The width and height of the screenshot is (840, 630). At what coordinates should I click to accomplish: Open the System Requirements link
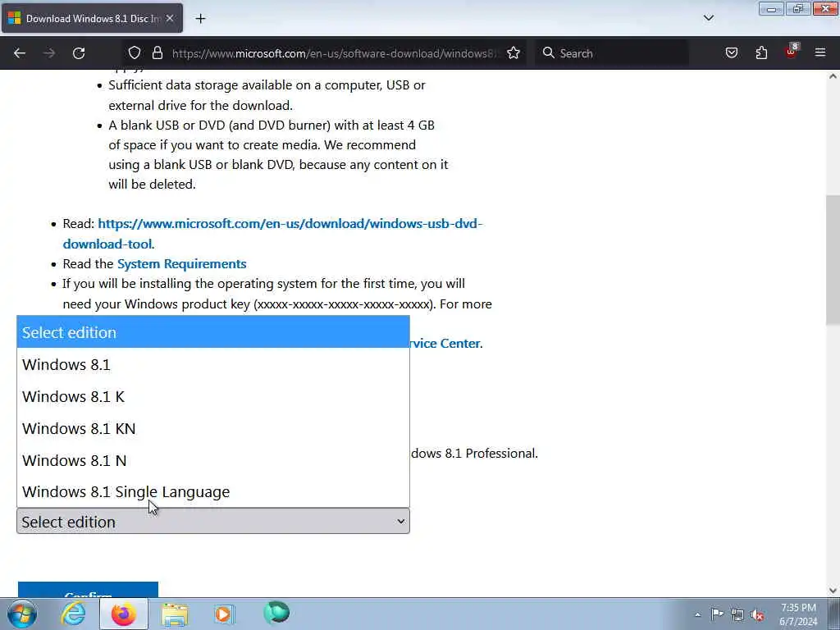point(181,263)
